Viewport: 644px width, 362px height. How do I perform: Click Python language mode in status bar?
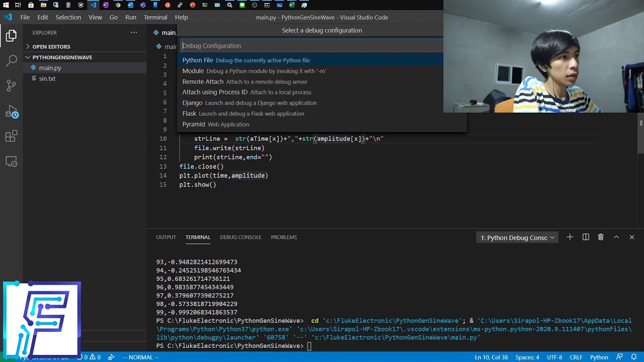tap(599, 357)
